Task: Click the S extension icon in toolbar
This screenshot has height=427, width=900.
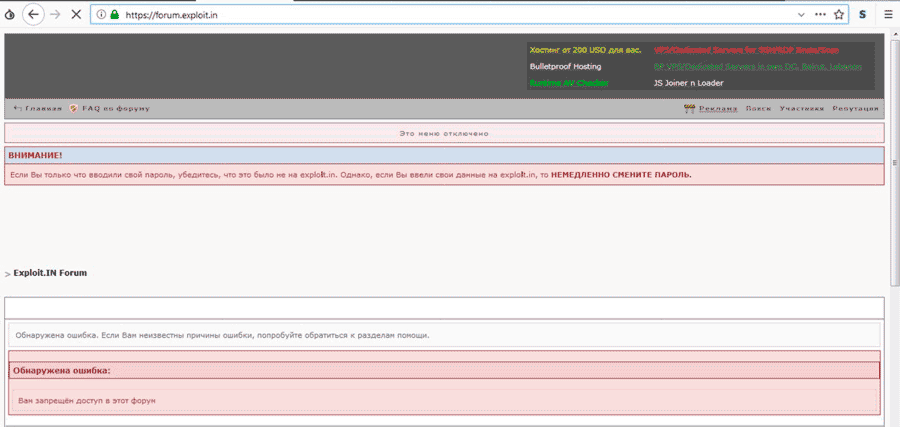Action: coord(862,15)
